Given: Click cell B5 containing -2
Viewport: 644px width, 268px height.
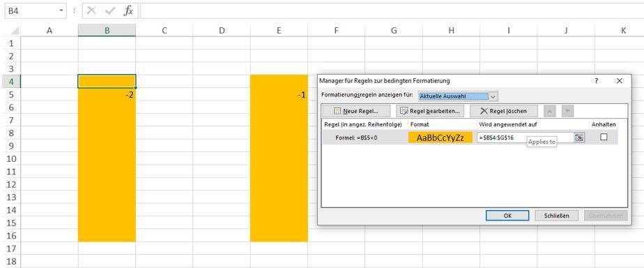Looking at the screenshot, I should pyautogui.click(x=107, y=94).
